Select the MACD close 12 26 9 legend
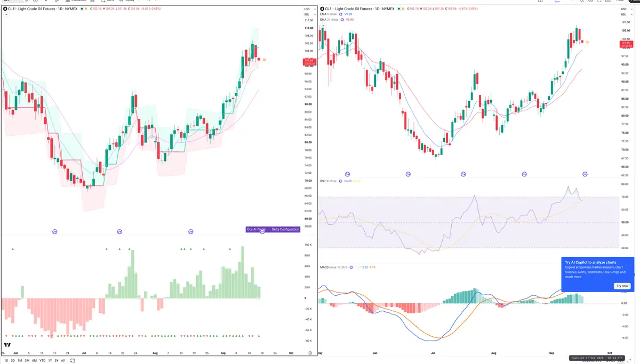The width and height of the screenshot is (640, 364). tap(333, 267)
